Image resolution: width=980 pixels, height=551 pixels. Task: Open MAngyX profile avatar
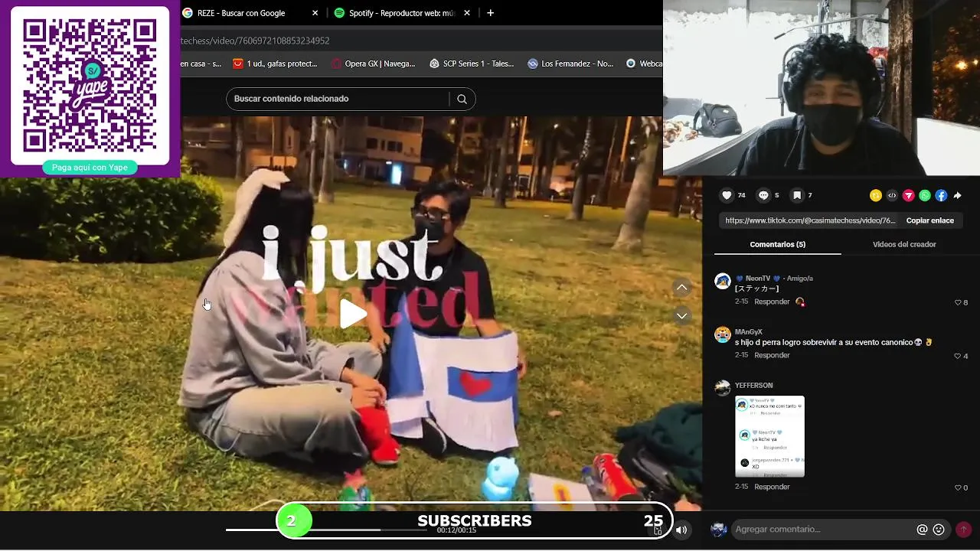(722, 334)
